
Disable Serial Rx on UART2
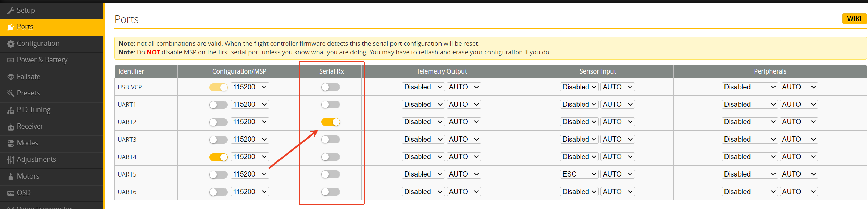point(331,122)
